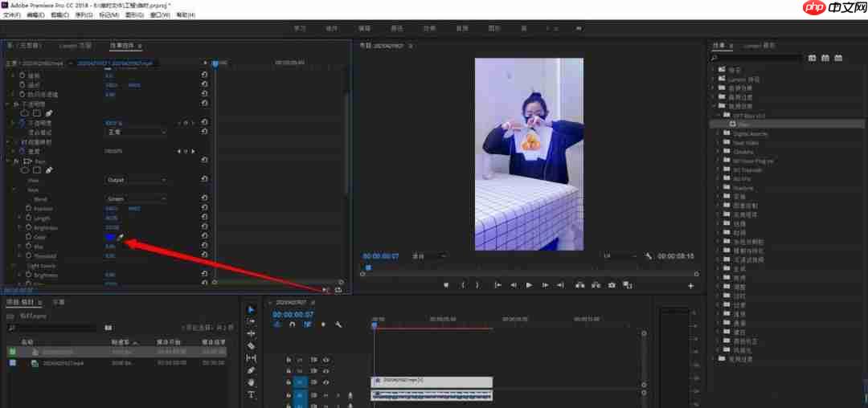The width and height of the screenshot is (868, 408).
Task: Open the 编辑(E) menu
Action: click(35, 15)
